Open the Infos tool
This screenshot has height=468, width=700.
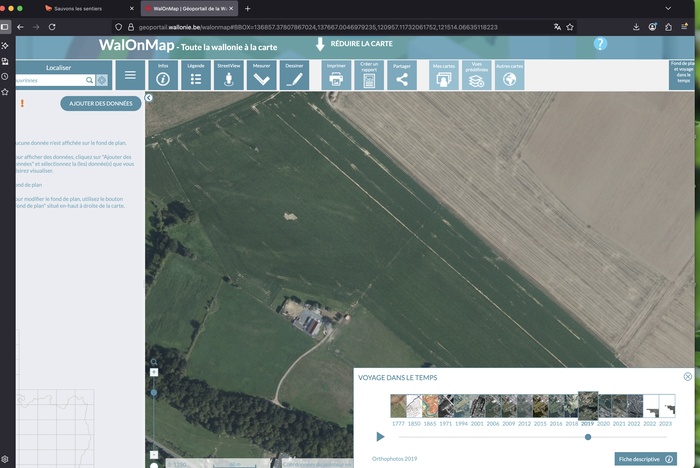coord(163,76)
